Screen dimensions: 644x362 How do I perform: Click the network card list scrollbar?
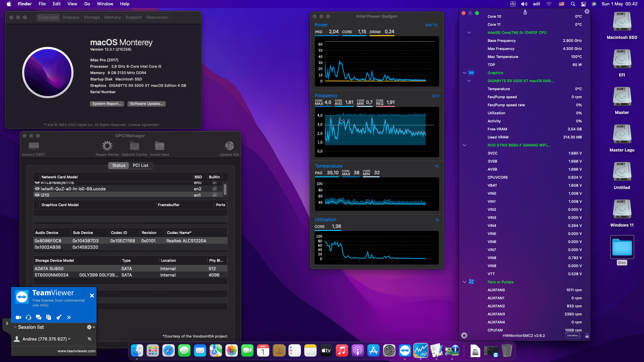(x=225, y=190)
